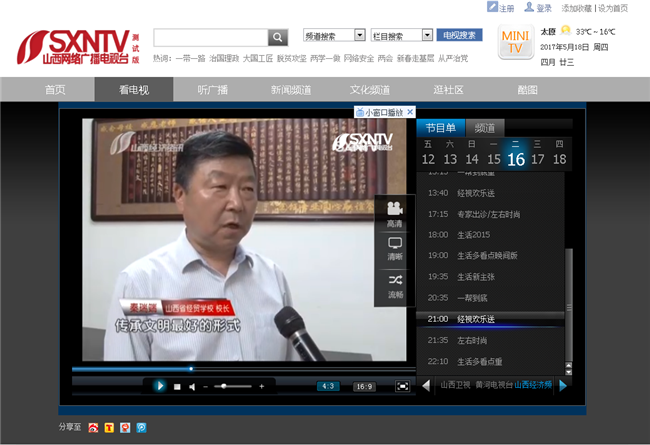This screenshot has height=445, width=650.
Task: Open the 新闻频道 nav tab
Action: click(291, 90)
